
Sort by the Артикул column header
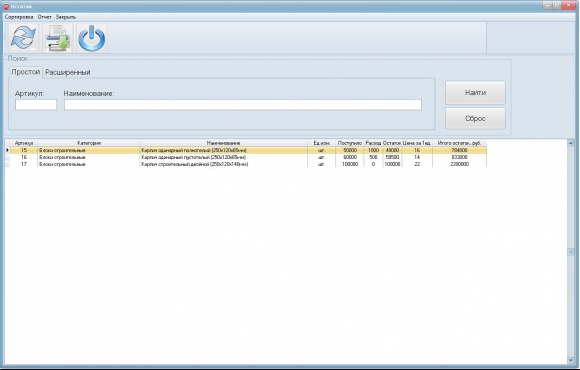24,143
